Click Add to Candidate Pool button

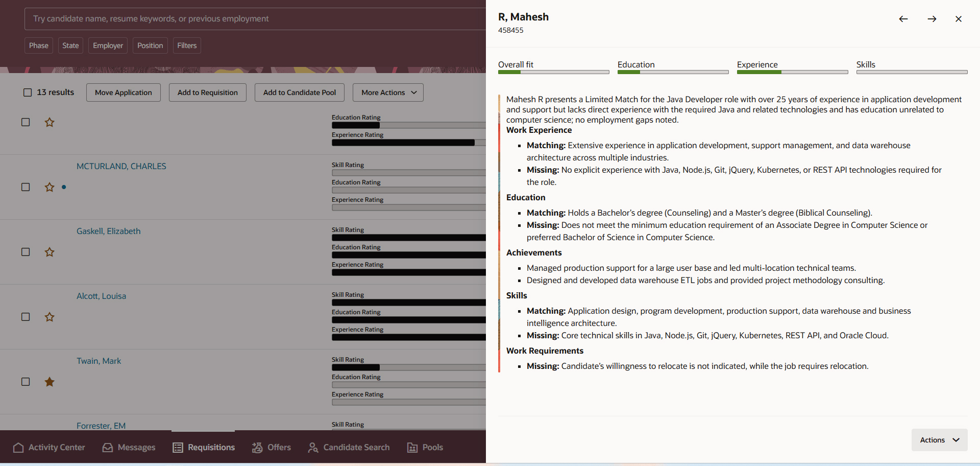point(300,92)
